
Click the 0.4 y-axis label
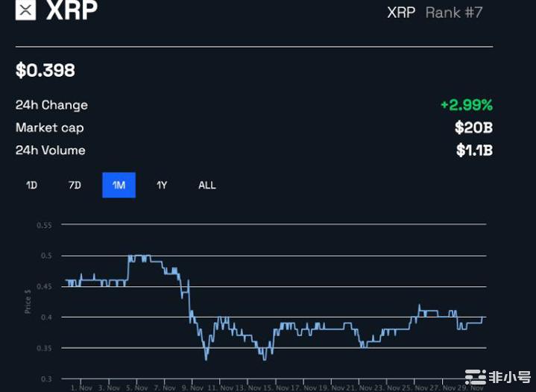46,317
